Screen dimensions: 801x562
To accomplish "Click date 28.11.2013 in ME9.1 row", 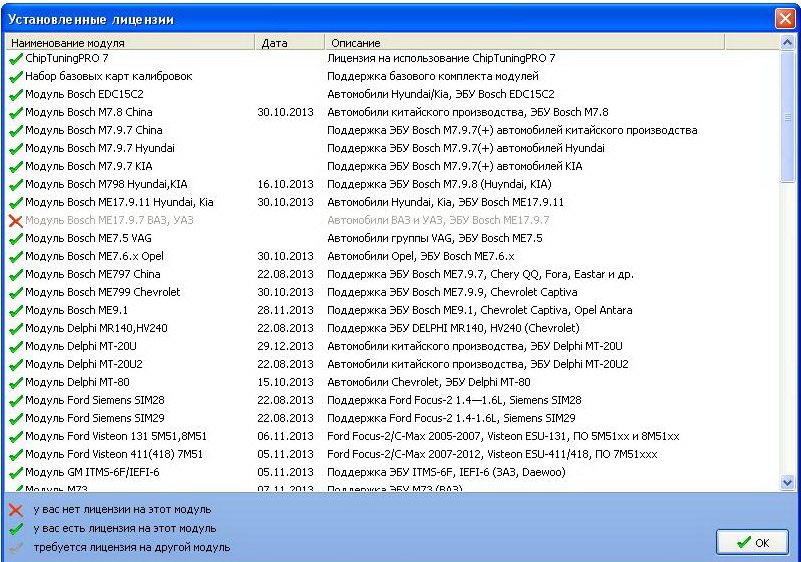I will tap(285, 310).
